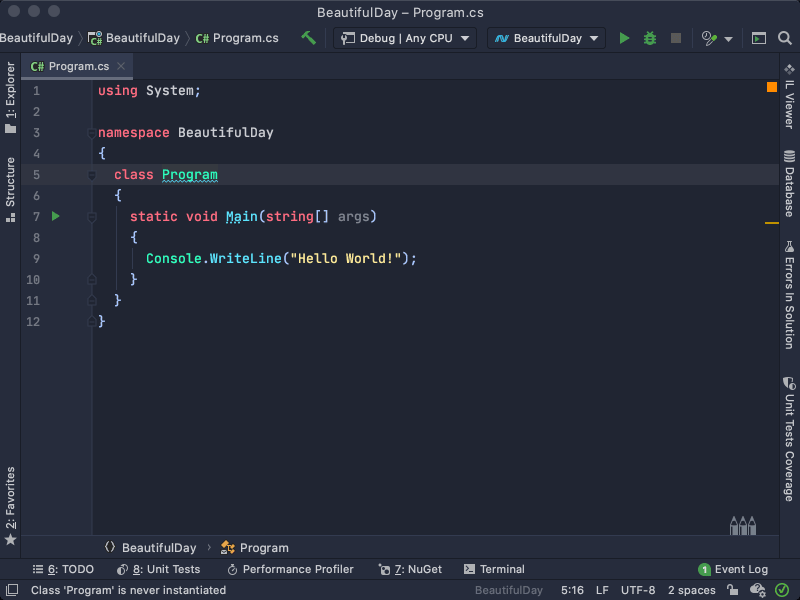Change UTF-8 file encoding in status bar
The image size is (800, 600).
[638, 590]
